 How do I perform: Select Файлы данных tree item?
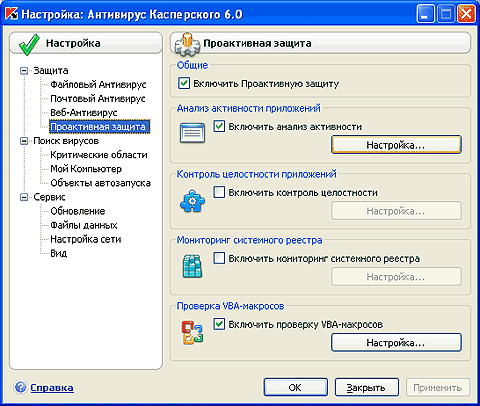[x=84, y=225]
